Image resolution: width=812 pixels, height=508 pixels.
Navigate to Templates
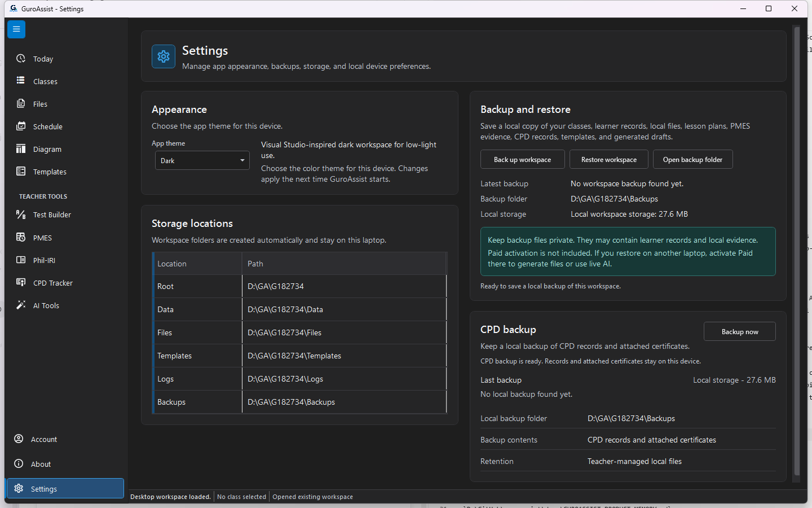(65, 172)
